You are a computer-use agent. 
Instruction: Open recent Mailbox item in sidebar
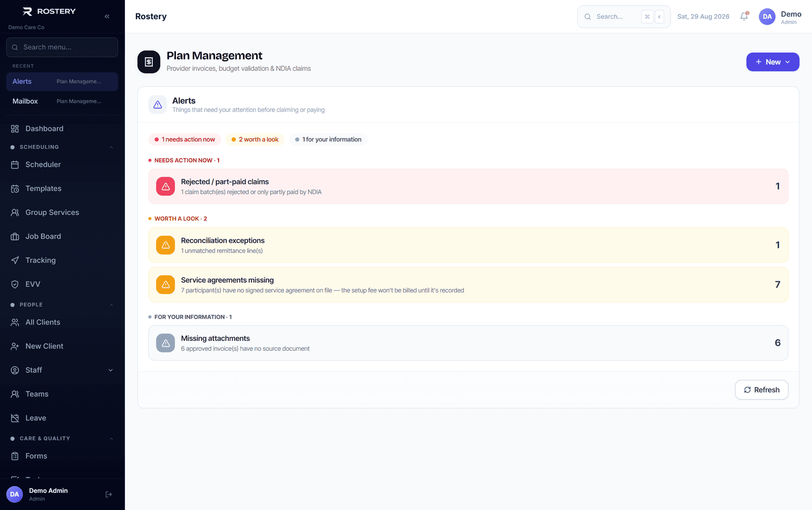(62, 101)
